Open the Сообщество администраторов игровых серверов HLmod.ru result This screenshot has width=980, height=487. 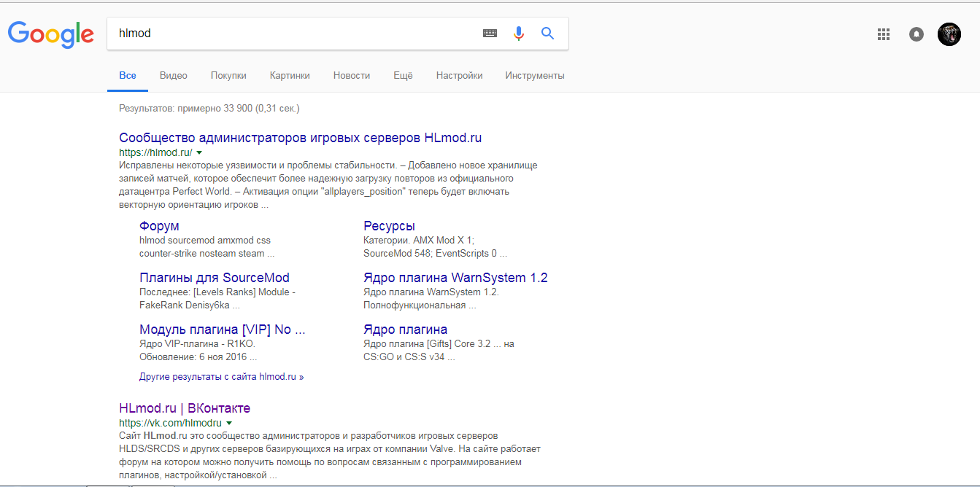[x=301, y=138]
